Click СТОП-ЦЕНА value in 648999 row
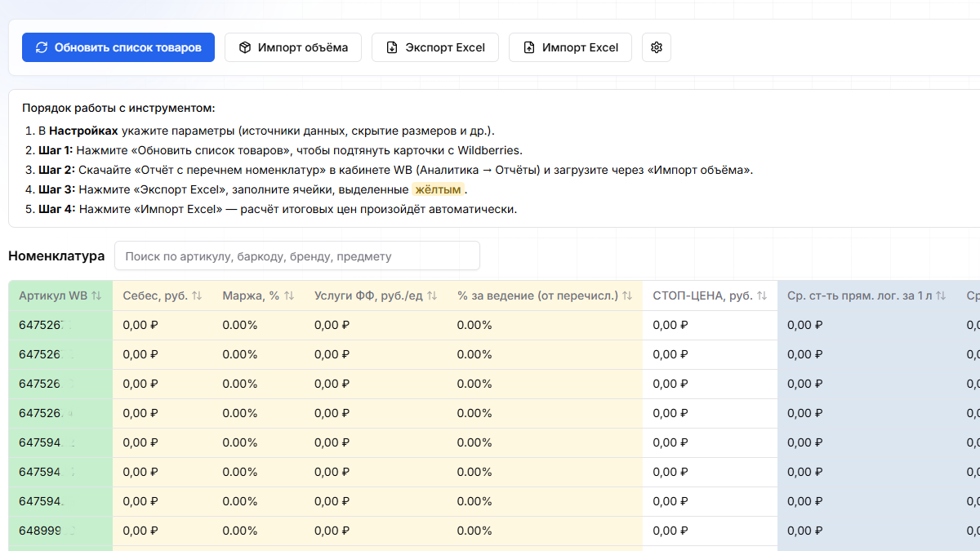Viewport: 980px width, 551px height. [670, 531]
